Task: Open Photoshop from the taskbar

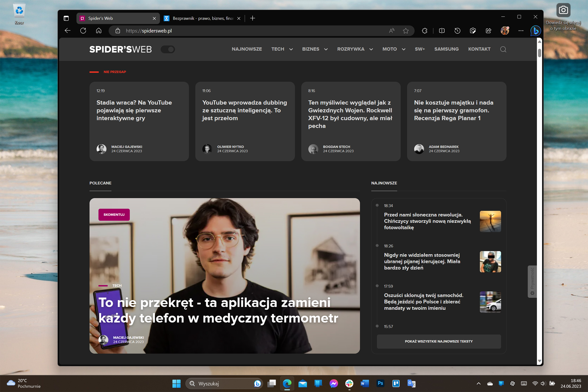Action: tap(380, 383)
